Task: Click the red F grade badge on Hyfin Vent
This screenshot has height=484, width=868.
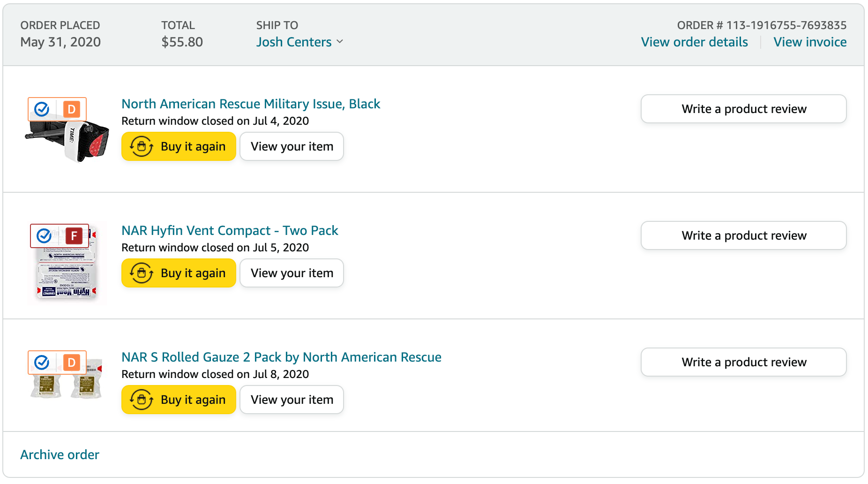Action: [x=74, y=235]
